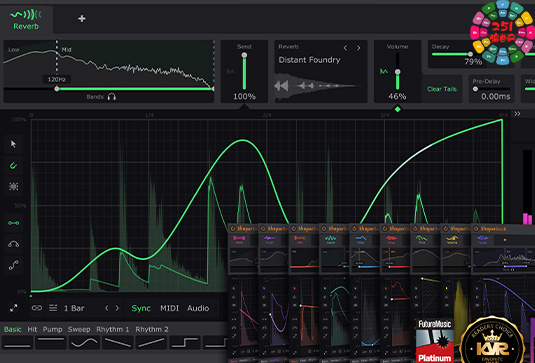Choose the downward ramp shape preset
The image size is (535, 363).
coord(118,342)
